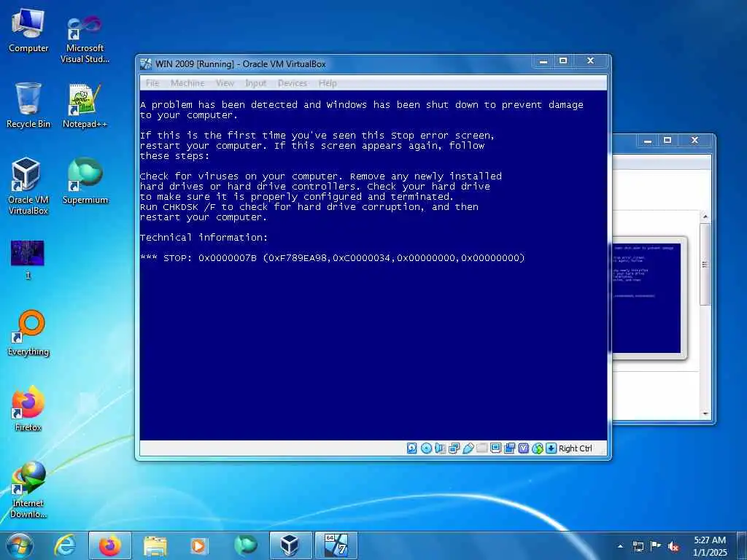
Task: Click the optical disk icon in VirtualBox status bar
Action: [x=426, y=448]
